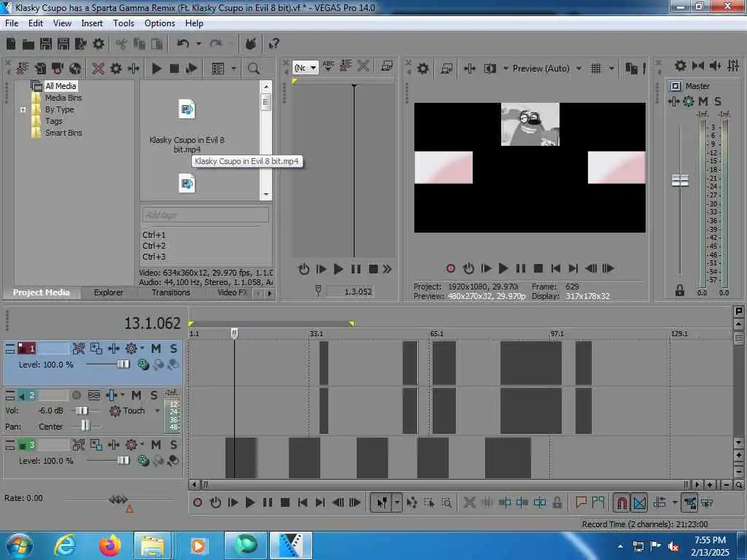The height and width of the screenshot is (560, 747).
Task: Open the edit tool selector dropdown arrow
Action: pos(397,502)
